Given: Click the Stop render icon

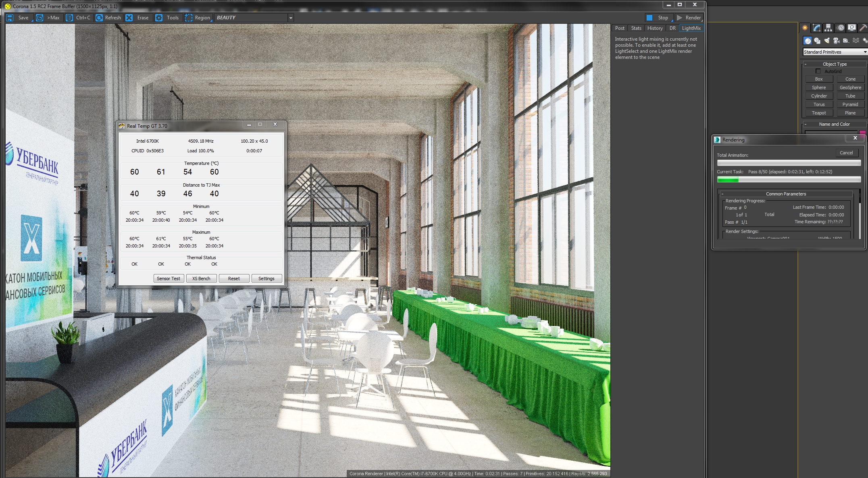Looking at the screenshot, I should coord(649,18).
